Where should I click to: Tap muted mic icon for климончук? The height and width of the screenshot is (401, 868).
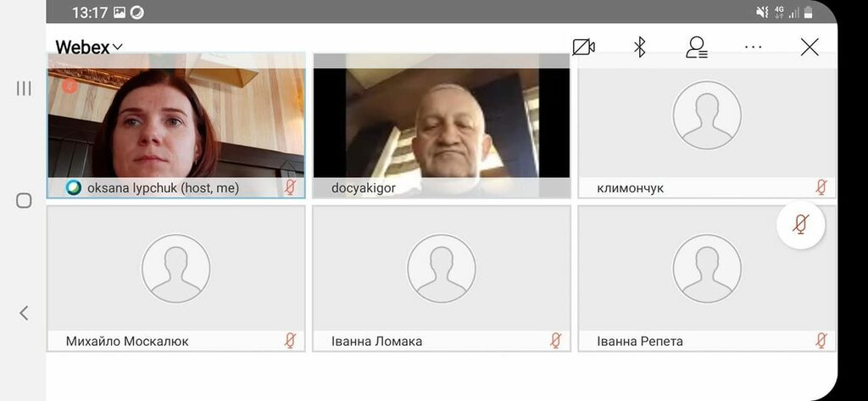click(821, 187)
